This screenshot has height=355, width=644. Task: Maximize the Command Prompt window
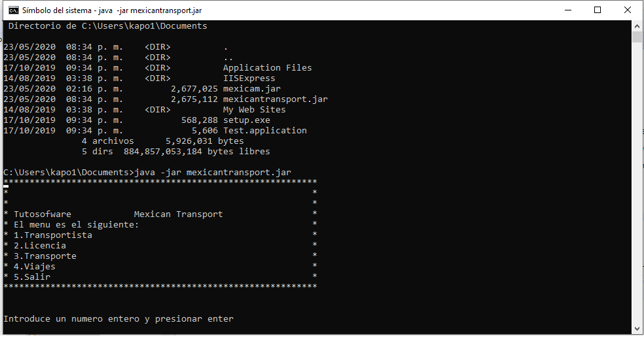pyautogui.click(x=598, y=10)
